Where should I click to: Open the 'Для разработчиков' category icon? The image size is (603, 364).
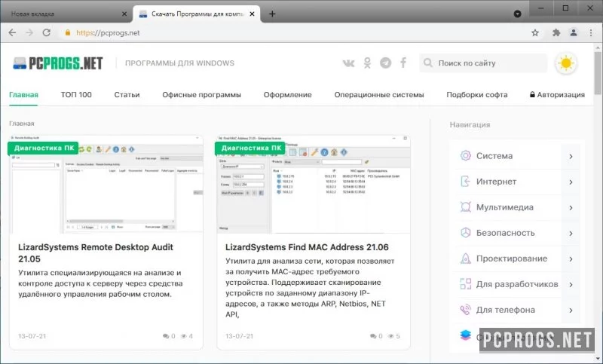(x=465, y=284)
